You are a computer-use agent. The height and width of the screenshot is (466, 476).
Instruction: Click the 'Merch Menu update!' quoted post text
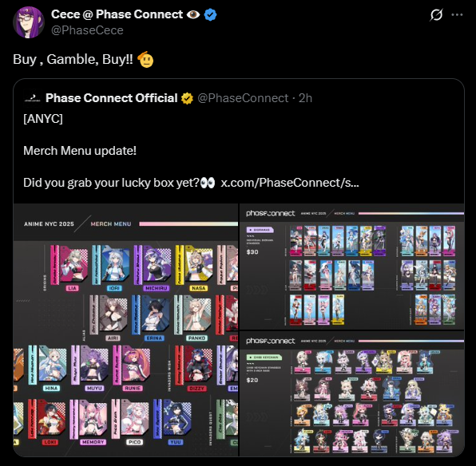(80, 151)
